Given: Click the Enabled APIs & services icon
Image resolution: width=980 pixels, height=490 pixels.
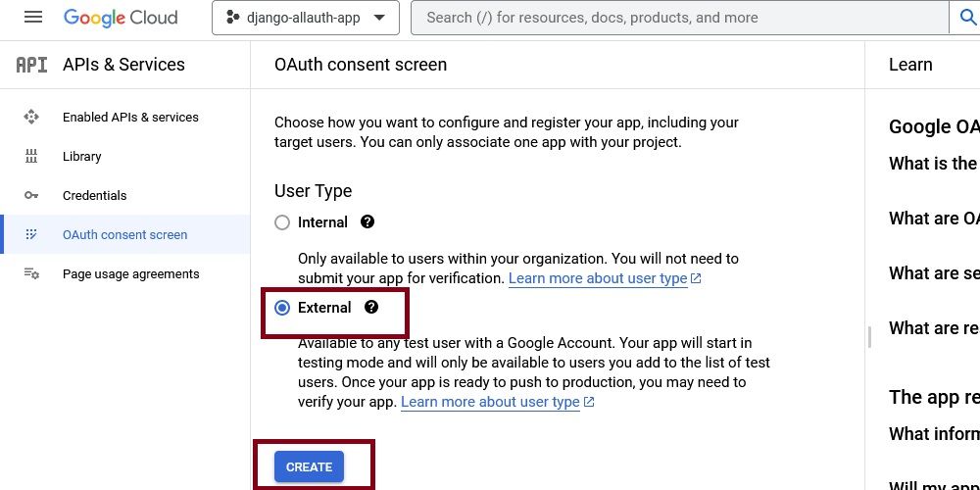Looking at the screenshot, I should tap(31, 117).
